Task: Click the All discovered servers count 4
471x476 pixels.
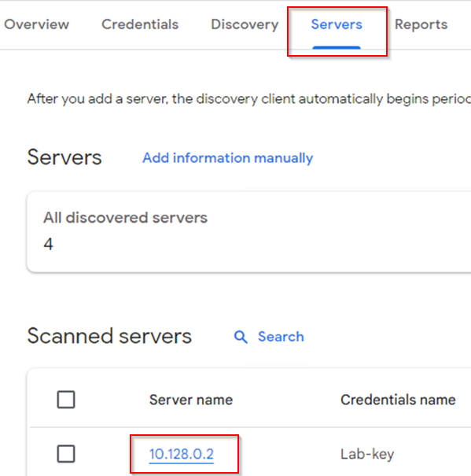Action: coord(49,244)
